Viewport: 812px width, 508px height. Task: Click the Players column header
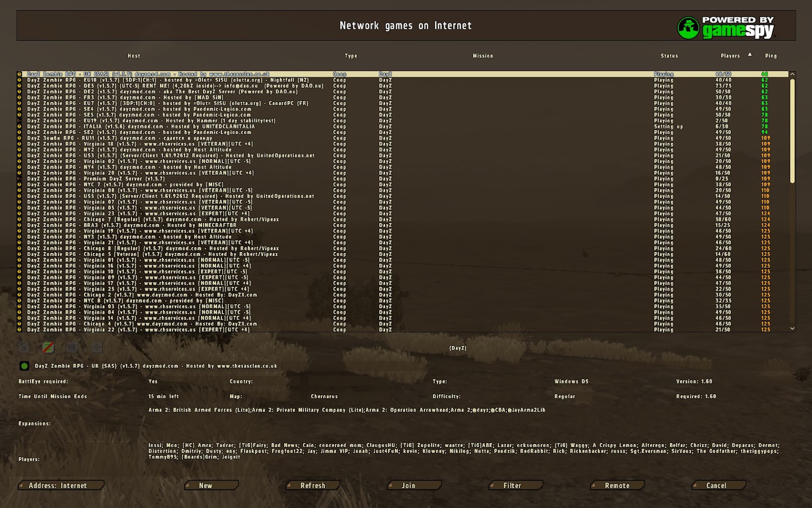coord(730,56)
